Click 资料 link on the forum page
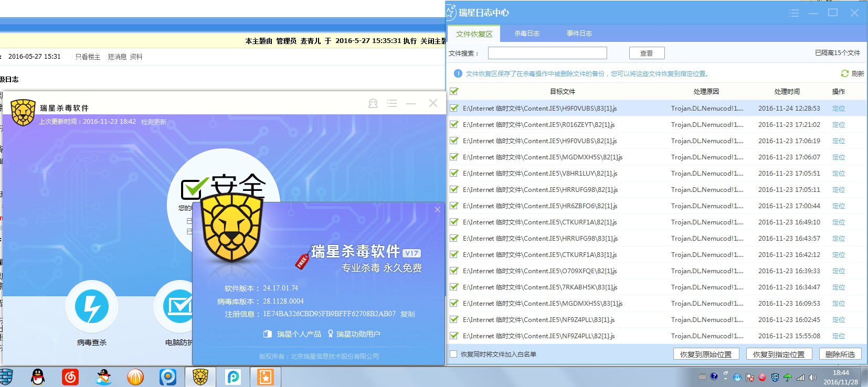Viewport: 868px width, 387px height. coord(136,57)
